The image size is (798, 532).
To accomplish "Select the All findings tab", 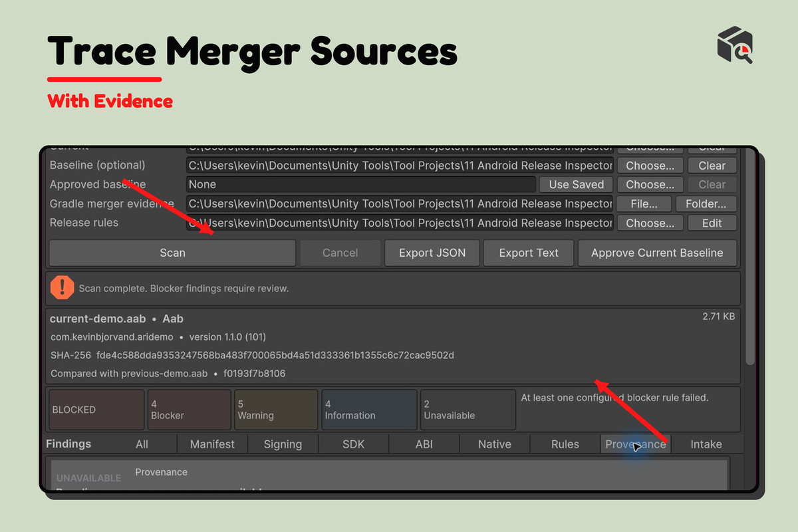I will coord(142,444).
